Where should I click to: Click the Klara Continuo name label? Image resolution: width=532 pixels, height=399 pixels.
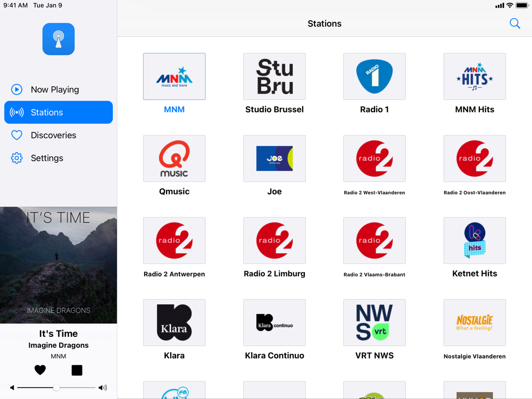275,355
